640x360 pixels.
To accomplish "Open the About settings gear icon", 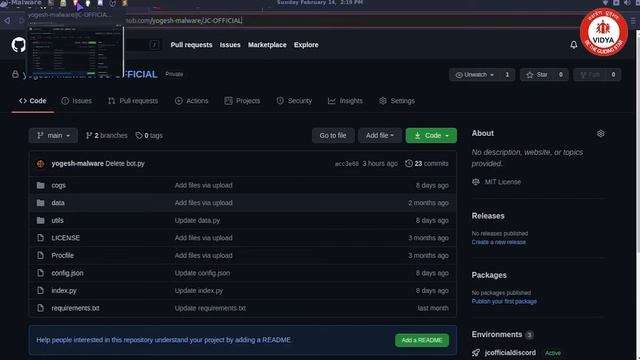I will pos(600,134).
